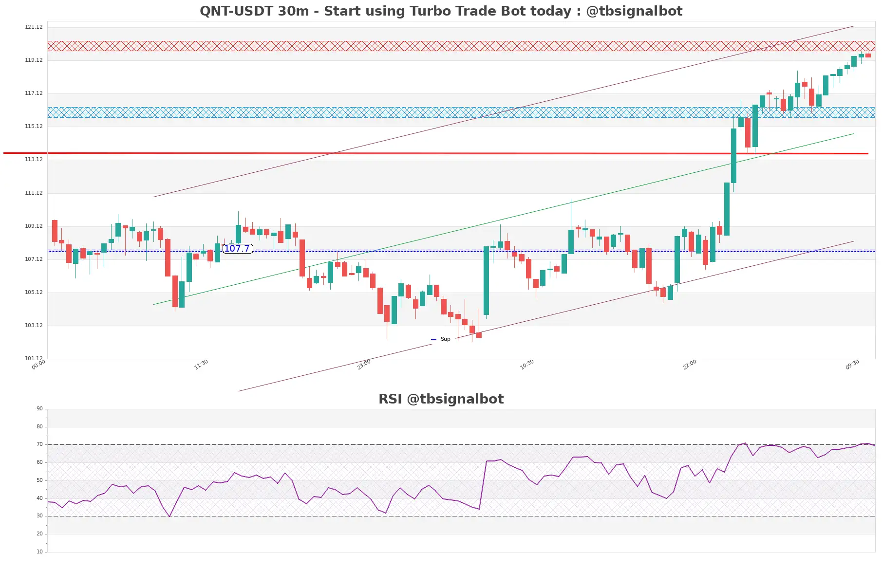Click the 103.12 price axis label
This screenshot has height=588, width=882.
tap(34, 326)
